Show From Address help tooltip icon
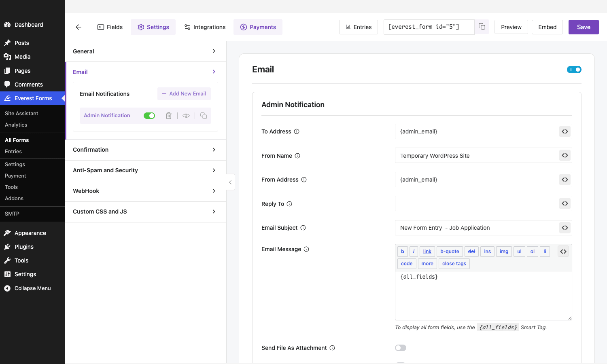This screenshot has width=607, height=364. (304, 180)
